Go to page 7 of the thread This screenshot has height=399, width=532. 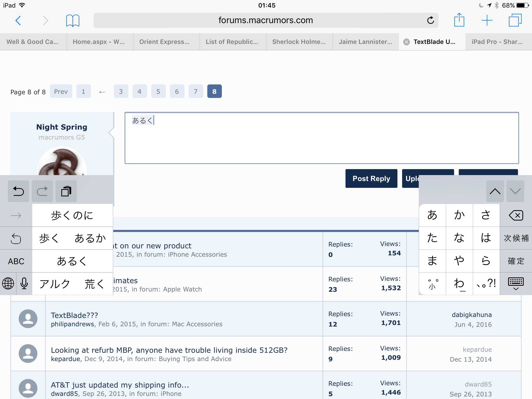196,91
